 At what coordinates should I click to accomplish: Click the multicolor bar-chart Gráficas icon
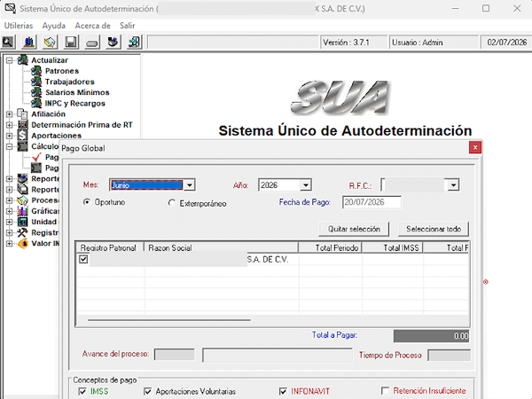tap(23, 211)
